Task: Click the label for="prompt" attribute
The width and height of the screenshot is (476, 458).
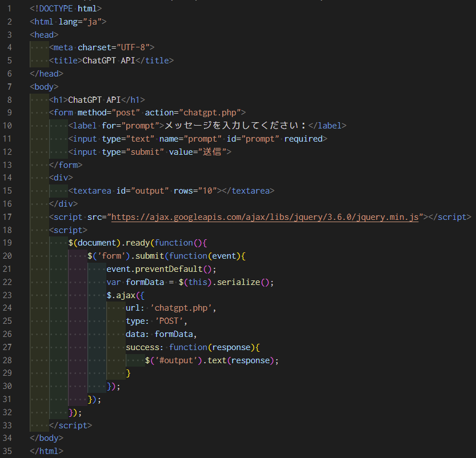Action: point(133,126)
